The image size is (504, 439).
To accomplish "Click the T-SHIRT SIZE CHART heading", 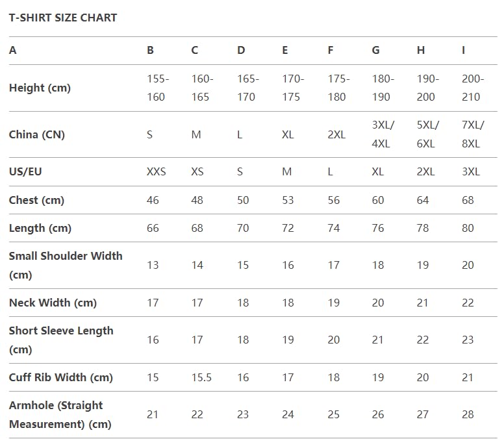I will tap(63, 18).
